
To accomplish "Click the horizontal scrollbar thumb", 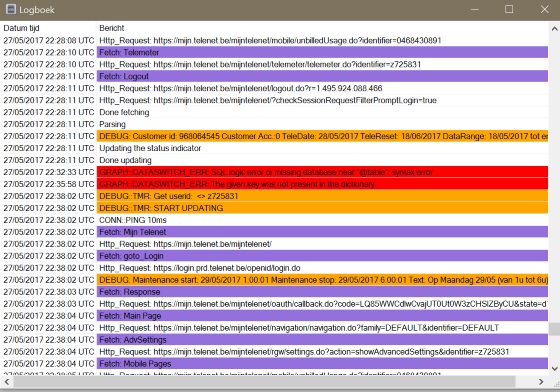I will (264, 382).
